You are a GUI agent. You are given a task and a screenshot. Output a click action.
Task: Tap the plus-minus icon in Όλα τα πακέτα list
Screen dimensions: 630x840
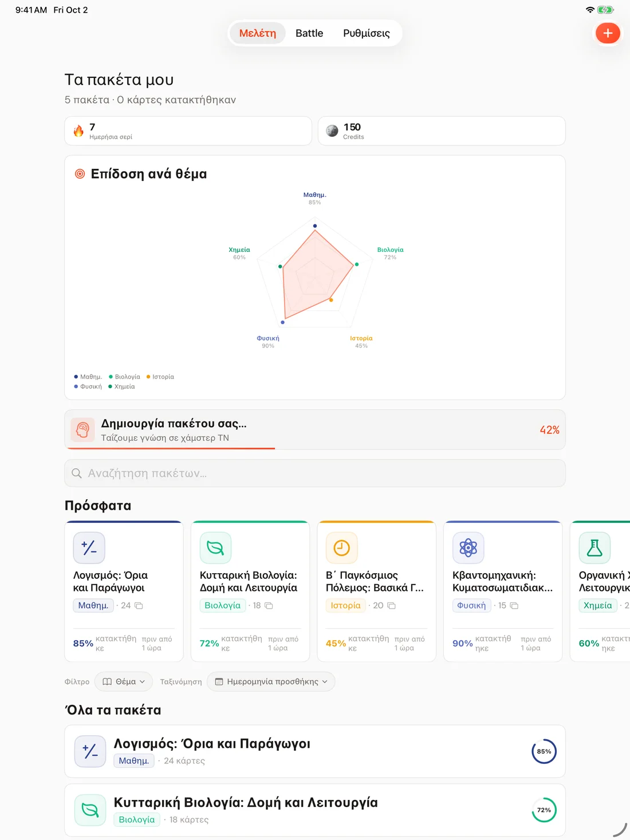click(x=90, y=751)
